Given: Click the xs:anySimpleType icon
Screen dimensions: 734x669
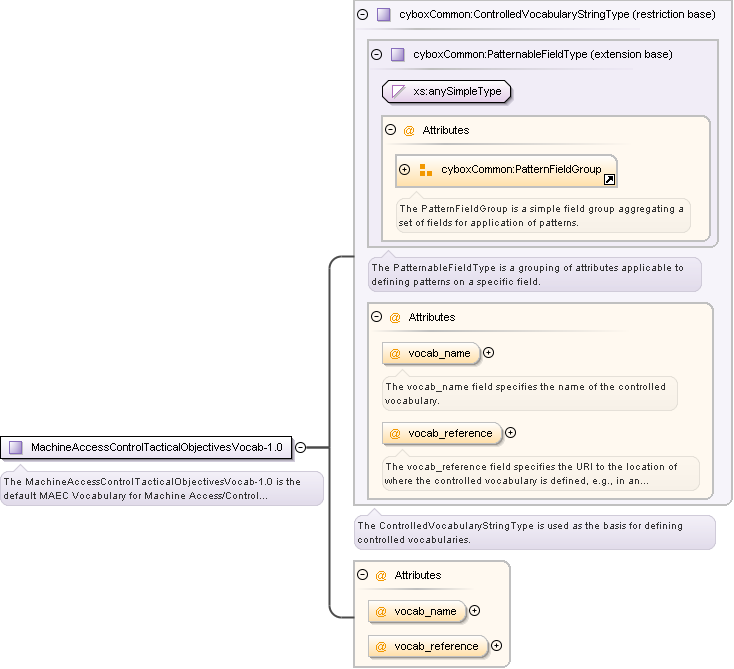Looking at the screenshot, I should (x=398, y=91).
